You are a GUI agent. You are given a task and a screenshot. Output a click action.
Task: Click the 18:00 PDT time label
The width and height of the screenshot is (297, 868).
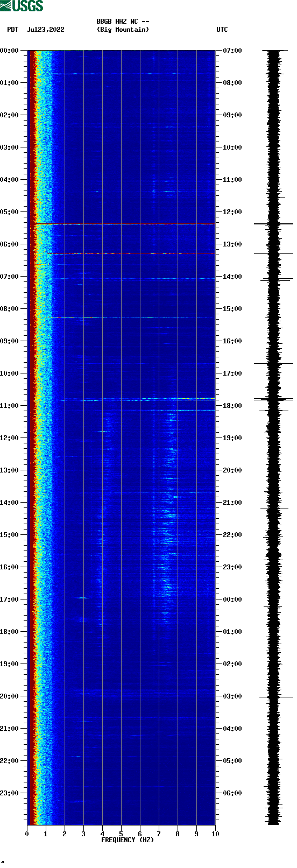coord(9,632)
